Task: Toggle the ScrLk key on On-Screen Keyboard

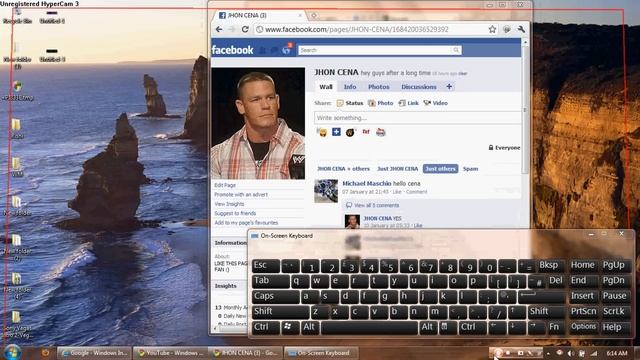Action: [x=615, y=312]
